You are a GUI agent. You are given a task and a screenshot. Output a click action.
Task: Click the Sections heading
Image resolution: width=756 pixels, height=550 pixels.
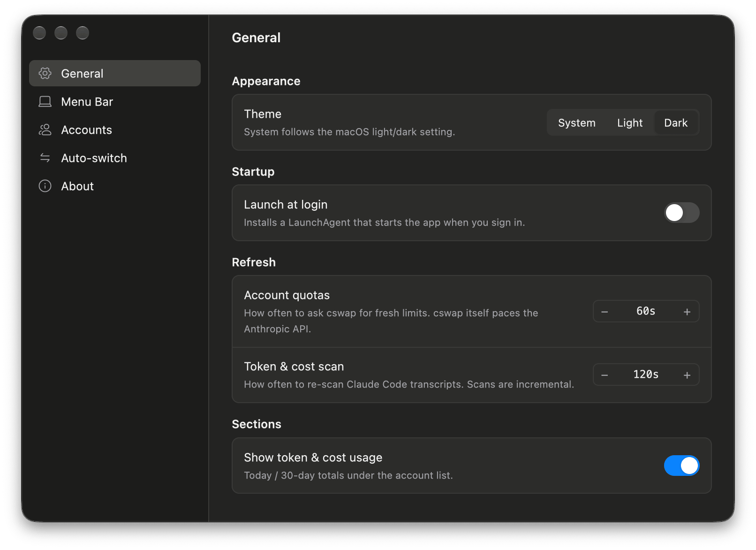[257, 424]
